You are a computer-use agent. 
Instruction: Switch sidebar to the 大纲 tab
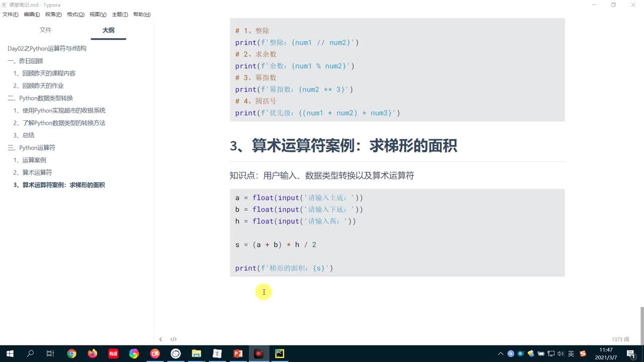click(108, 30)
